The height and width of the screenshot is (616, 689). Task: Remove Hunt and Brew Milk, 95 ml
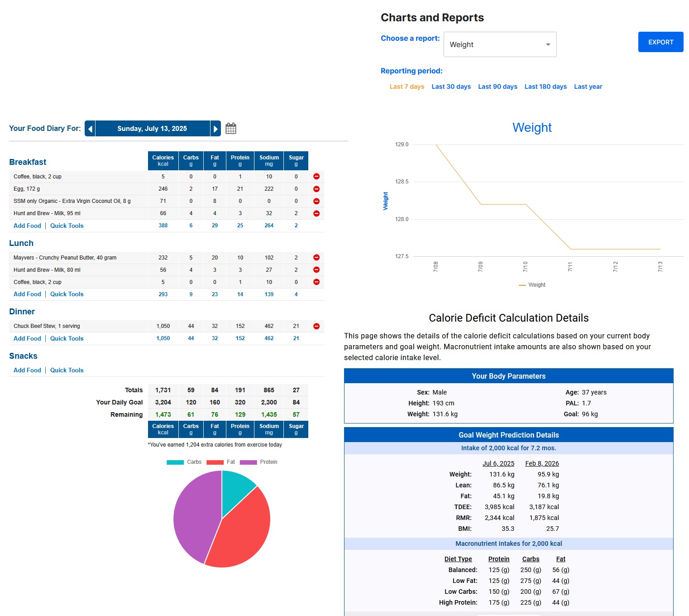(316, 213)
